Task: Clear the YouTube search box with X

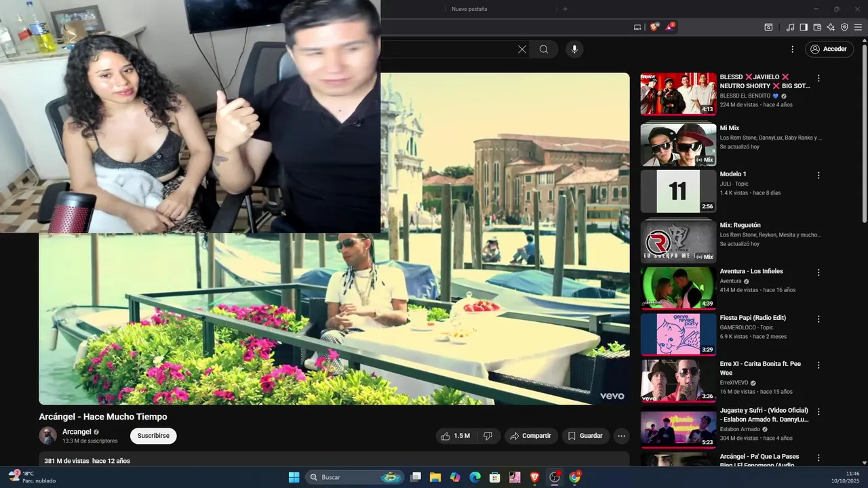Action: click(522, 49)
